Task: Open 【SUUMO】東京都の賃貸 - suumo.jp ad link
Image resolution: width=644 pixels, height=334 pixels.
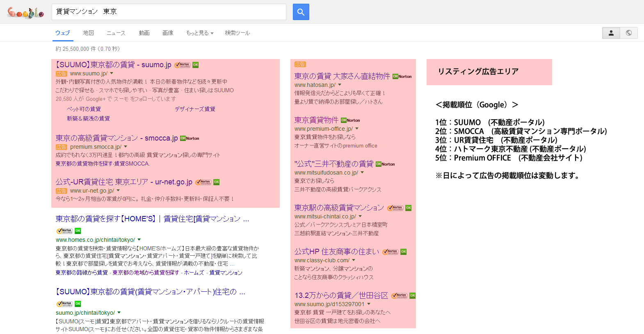Action: point(114,65)
